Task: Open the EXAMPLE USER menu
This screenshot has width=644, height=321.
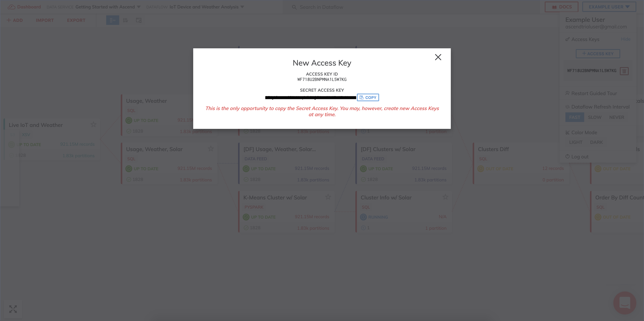Action: pyautogui.click(x=609, y=7)
